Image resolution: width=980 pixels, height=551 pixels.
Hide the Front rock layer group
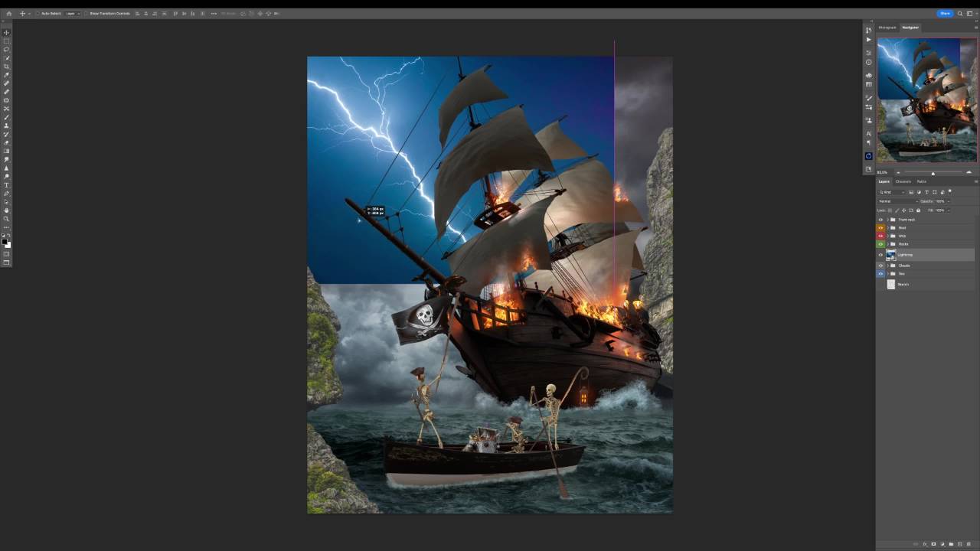pyautogui.click(x=880, y=220)
